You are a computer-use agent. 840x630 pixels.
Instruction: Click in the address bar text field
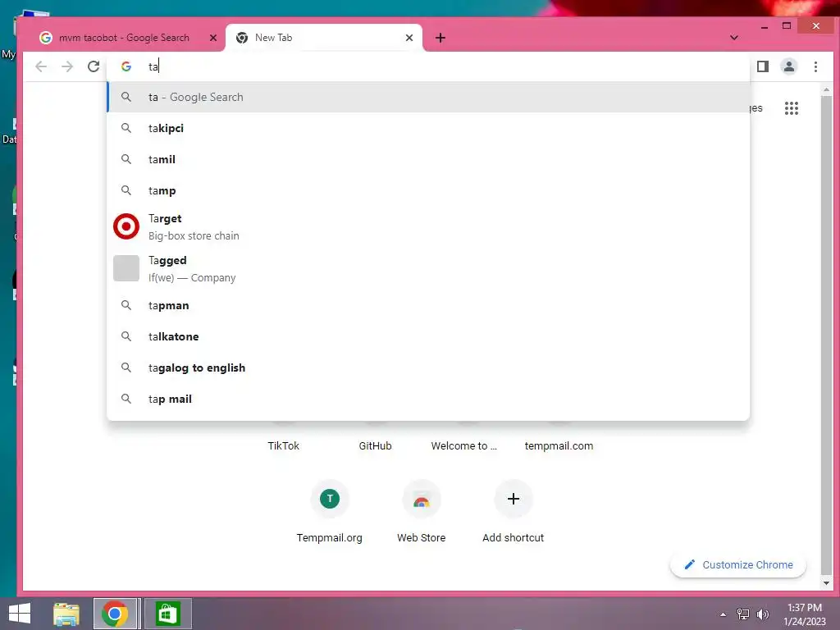(428, 66)
